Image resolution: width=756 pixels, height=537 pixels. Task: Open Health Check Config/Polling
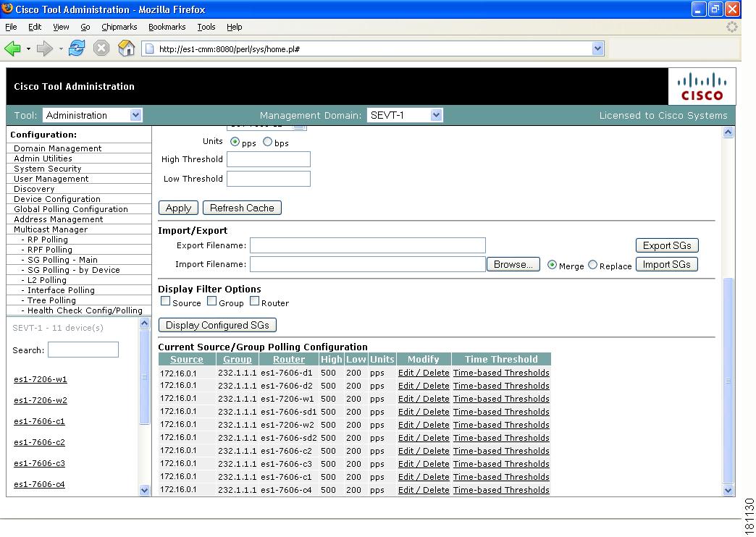(85, 310)
